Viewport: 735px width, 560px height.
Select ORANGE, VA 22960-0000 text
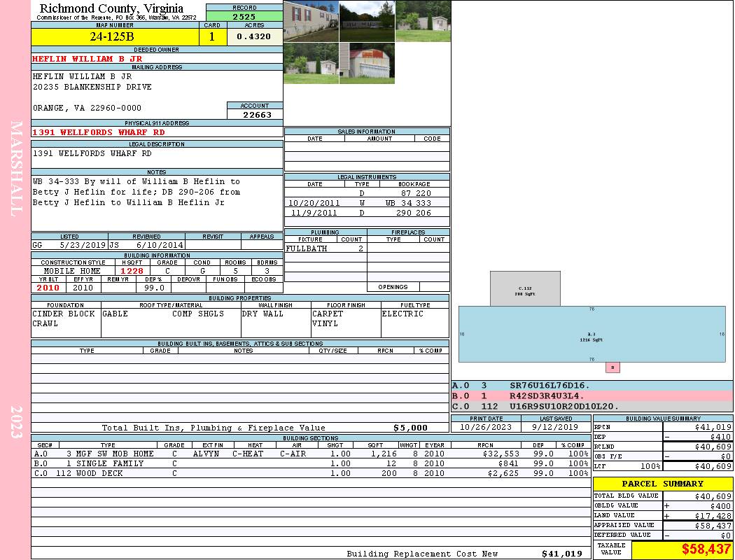[x=87, y=108]
